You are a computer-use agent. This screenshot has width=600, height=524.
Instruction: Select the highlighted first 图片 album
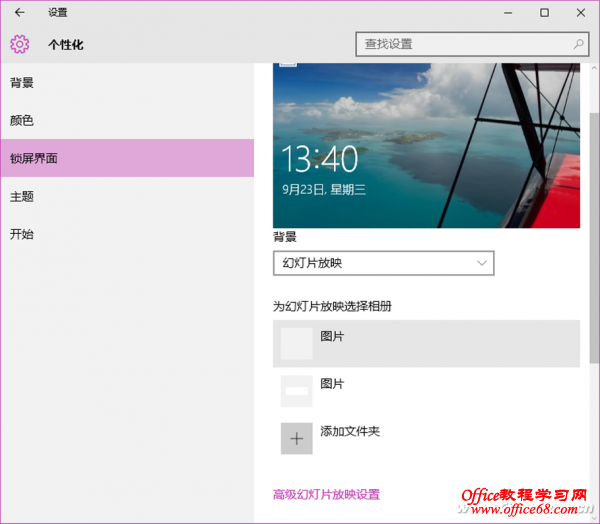[426, 343]
